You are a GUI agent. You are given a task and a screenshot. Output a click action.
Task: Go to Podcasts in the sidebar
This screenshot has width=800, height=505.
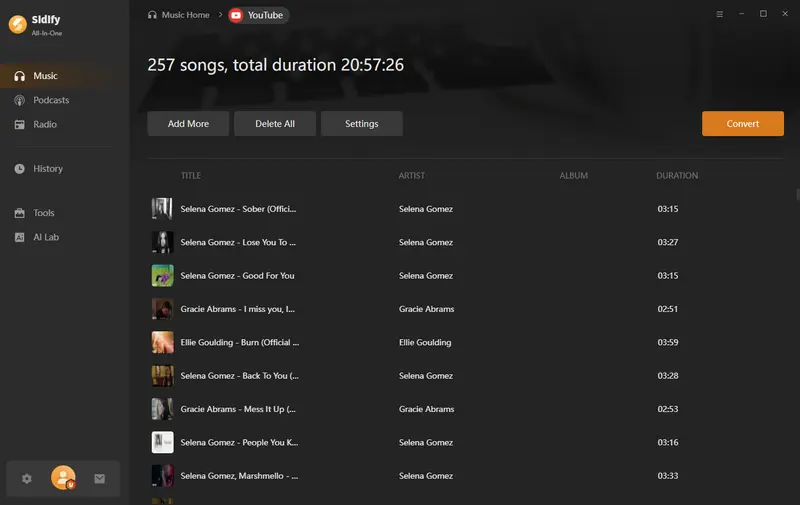(50, 100)
